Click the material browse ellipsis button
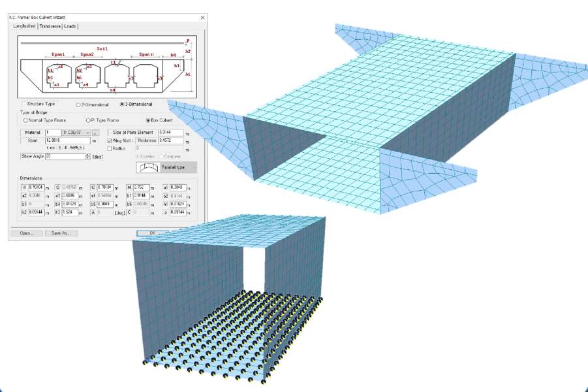 (x=96, y=133)
